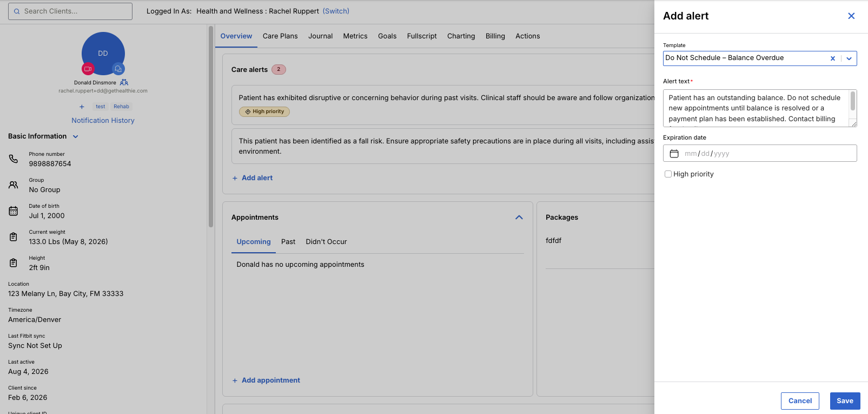Switch to the Care Plans tab

(x=280, y=36)
